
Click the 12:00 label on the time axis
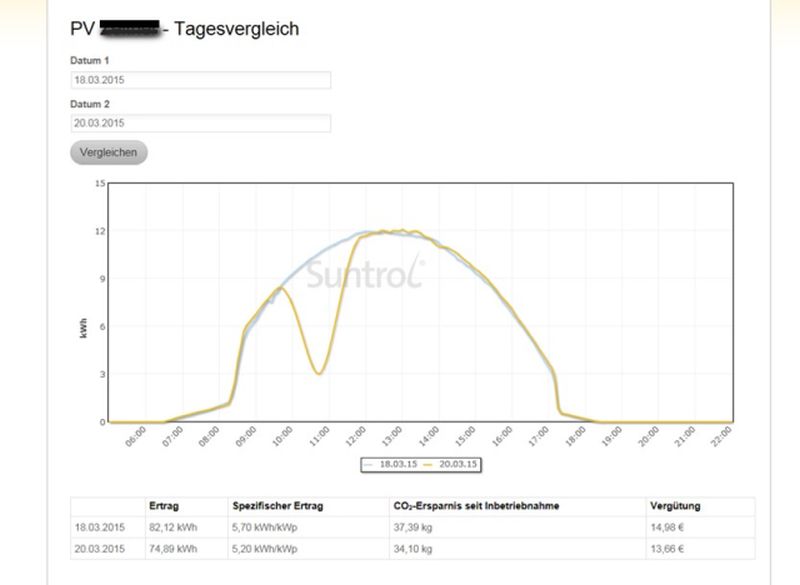(355, 437)
